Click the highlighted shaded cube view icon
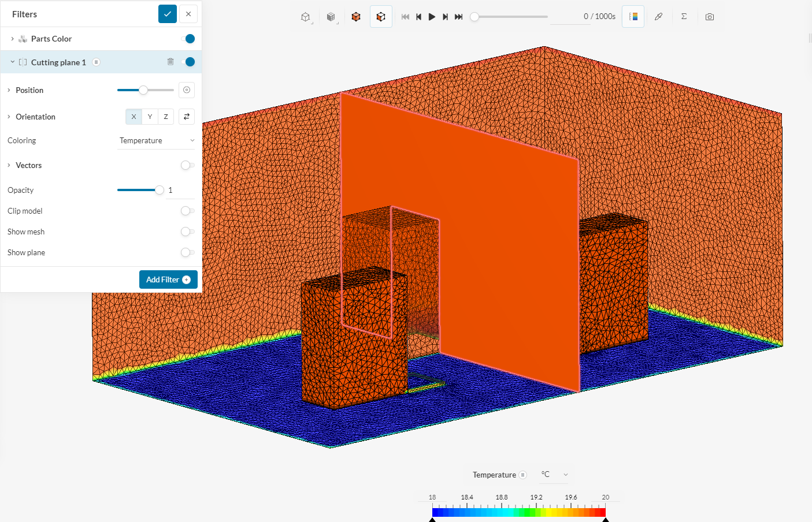The height and width of the screenshot is (522, 812). pos(381,17)
